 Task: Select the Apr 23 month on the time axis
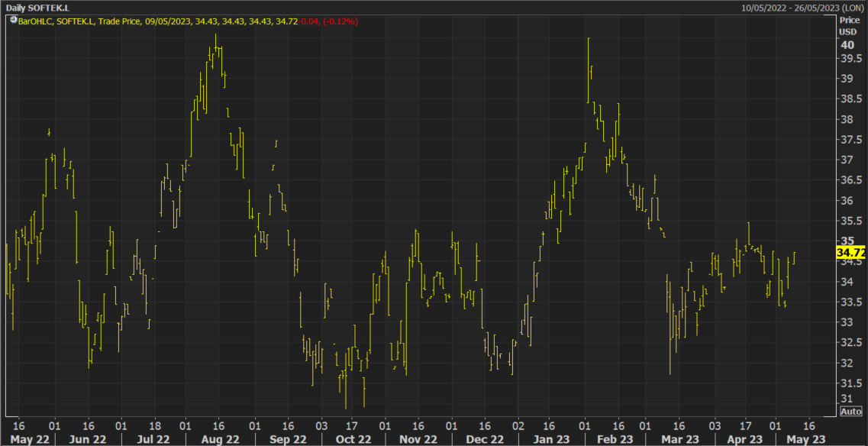pyautogui.click(x=744, y=439)
